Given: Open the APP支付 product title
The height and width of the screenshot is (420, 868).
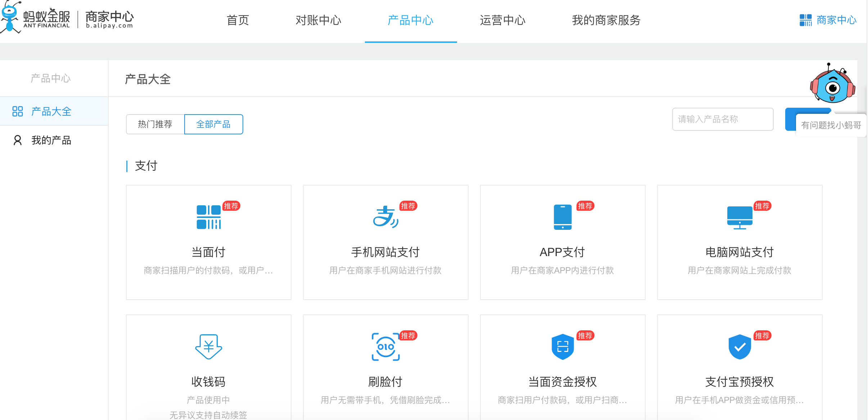Looking at the screenshot, I should coord(562,252).
